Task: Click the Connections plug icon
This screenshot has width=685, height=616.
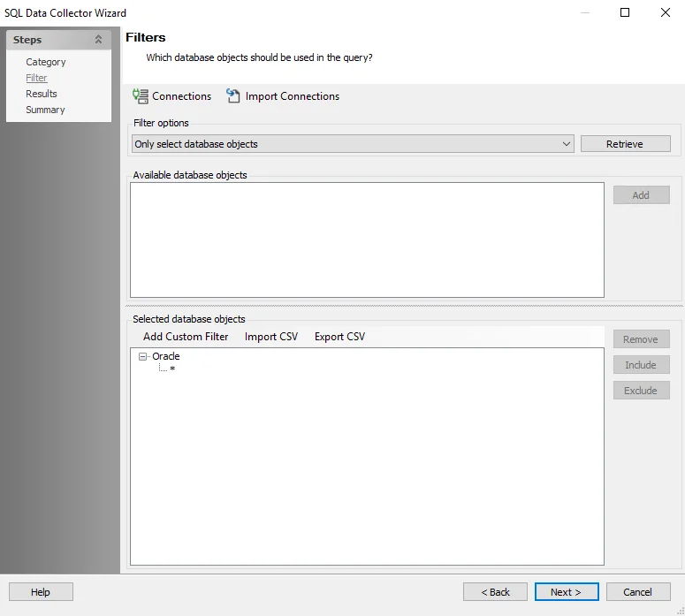Action: pos(141,96)
